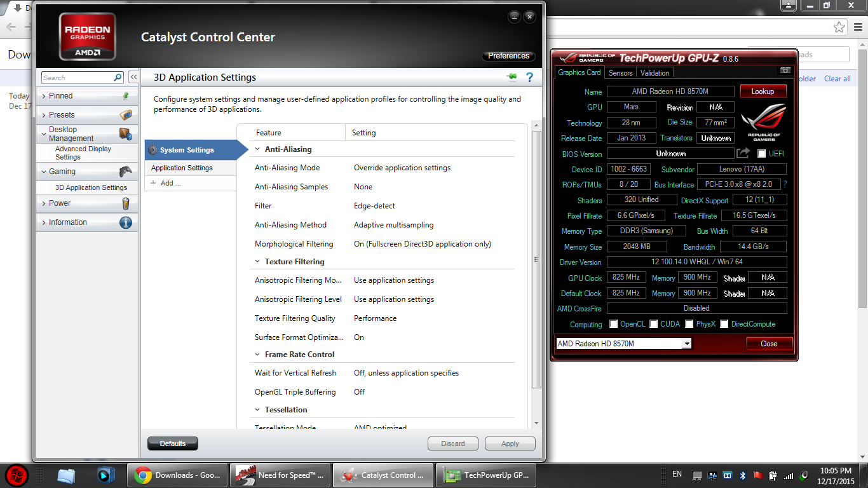Screen dimensions: 868x488
Task: Open Catalyst help question mark icon
Action: click(529, 78)
